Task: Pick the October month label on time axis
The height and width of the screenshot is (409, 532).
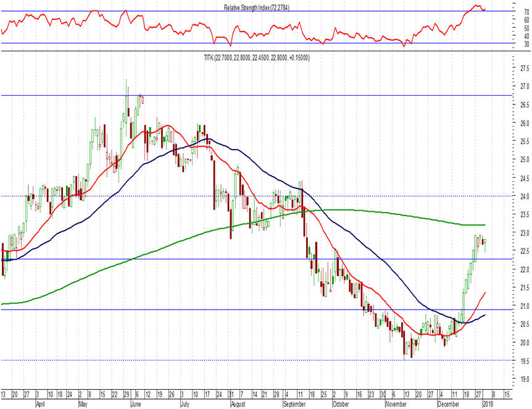Action: [341, 404]
